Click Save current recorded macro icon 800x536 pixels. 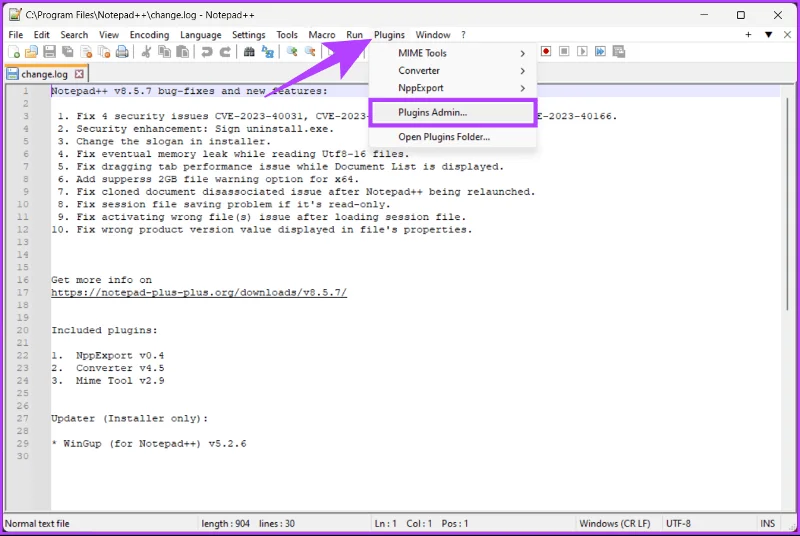619,52
